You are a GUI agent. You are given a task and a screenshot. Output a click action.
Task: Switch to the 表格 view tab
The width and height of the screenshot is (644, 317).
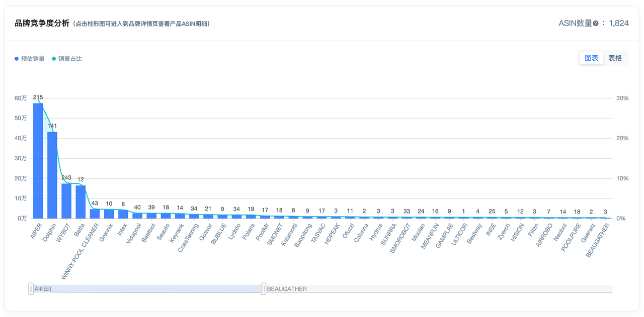(x=615, y=58)
